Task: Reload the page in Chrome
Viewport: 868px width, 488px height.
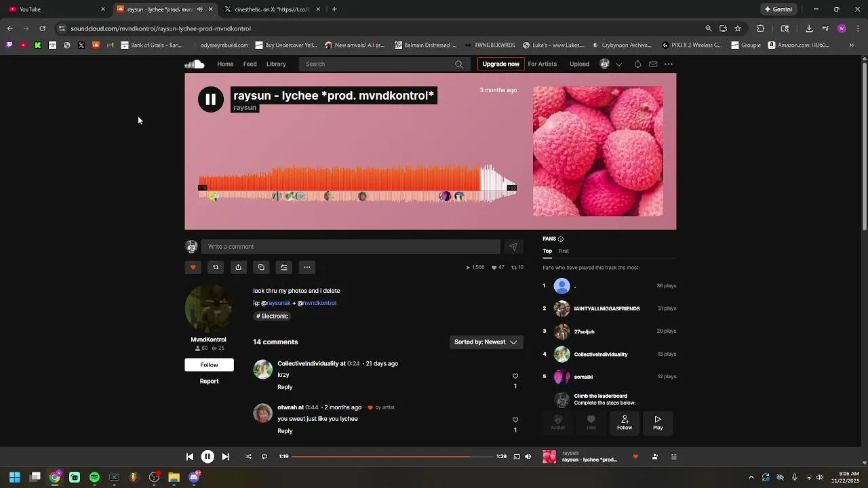Action: 42,28
